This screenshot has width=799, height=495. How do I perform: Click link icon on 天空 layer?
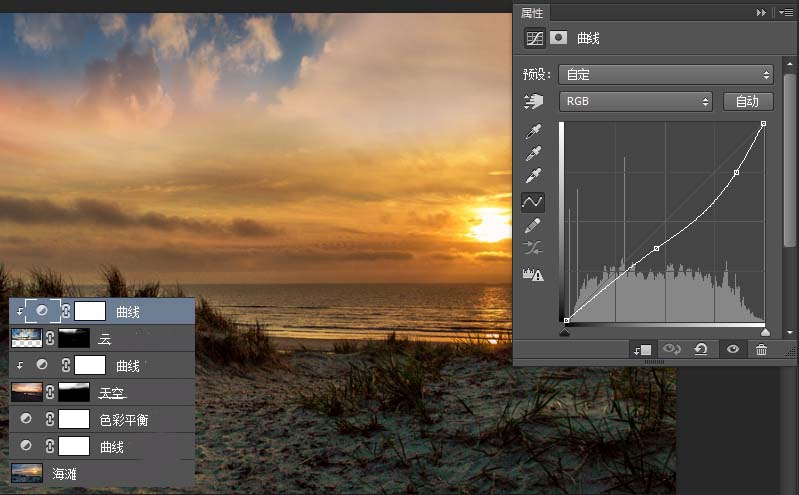(50, 392)
